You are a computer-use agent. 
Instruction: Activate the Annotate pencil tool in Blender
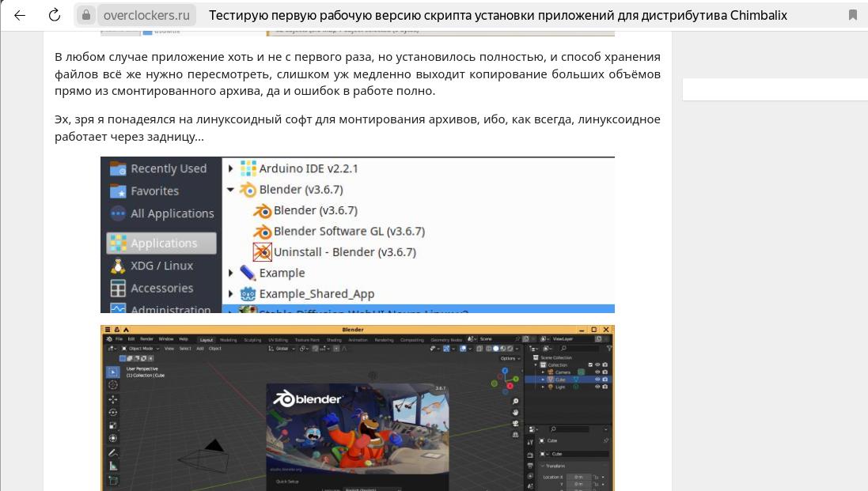coord(113,452)
